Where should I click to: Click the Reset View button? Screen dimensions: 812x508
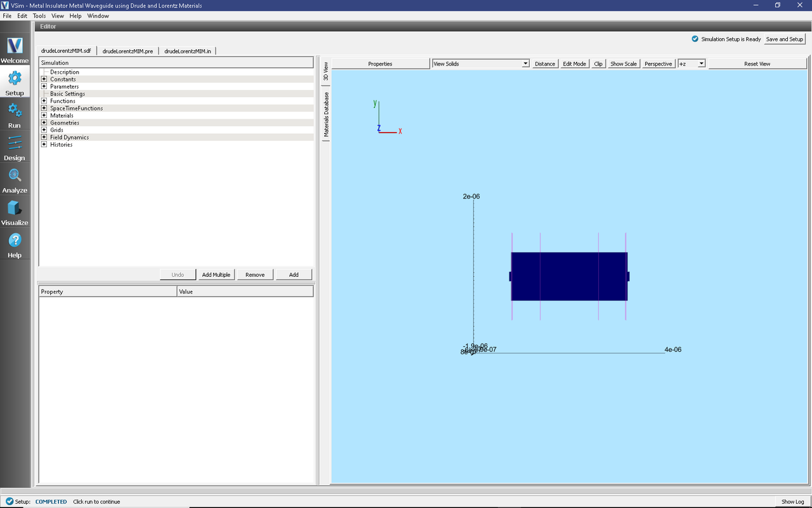click(757, 63)
